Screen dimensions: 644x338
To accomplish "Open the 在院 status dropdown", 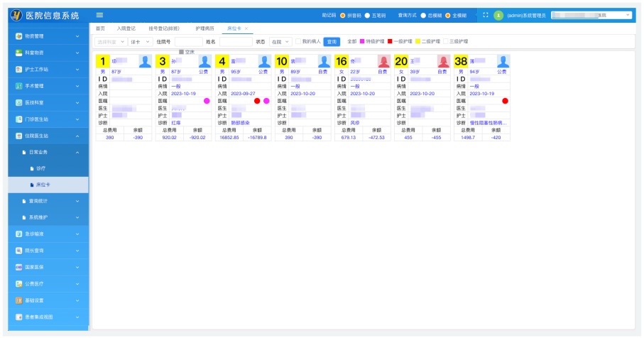I will 280,42.
